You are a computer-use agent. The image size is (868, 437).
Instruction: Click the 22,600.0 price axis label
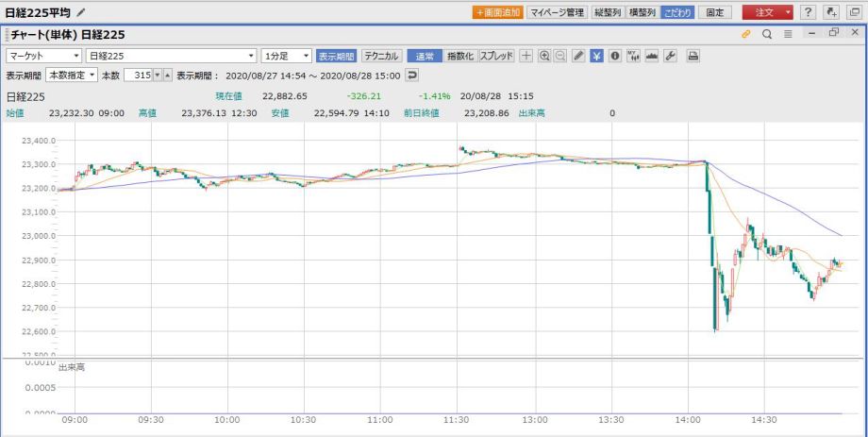click(x=38, y=332)
